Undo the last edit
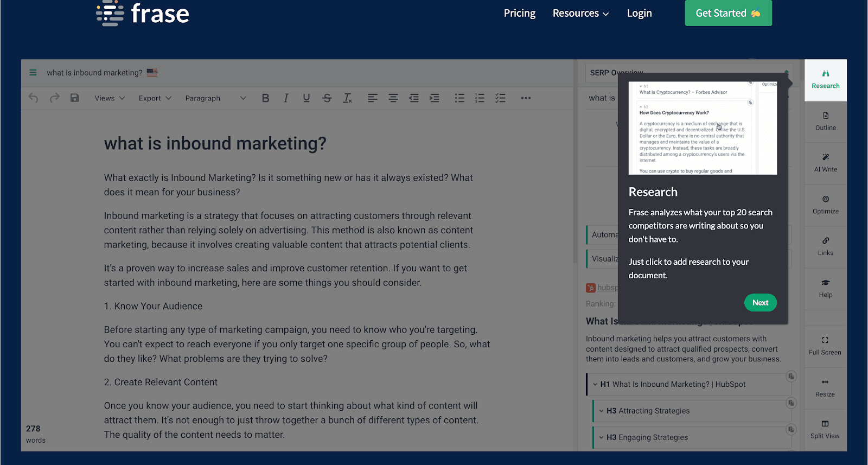868x465 pixels. 34,98
